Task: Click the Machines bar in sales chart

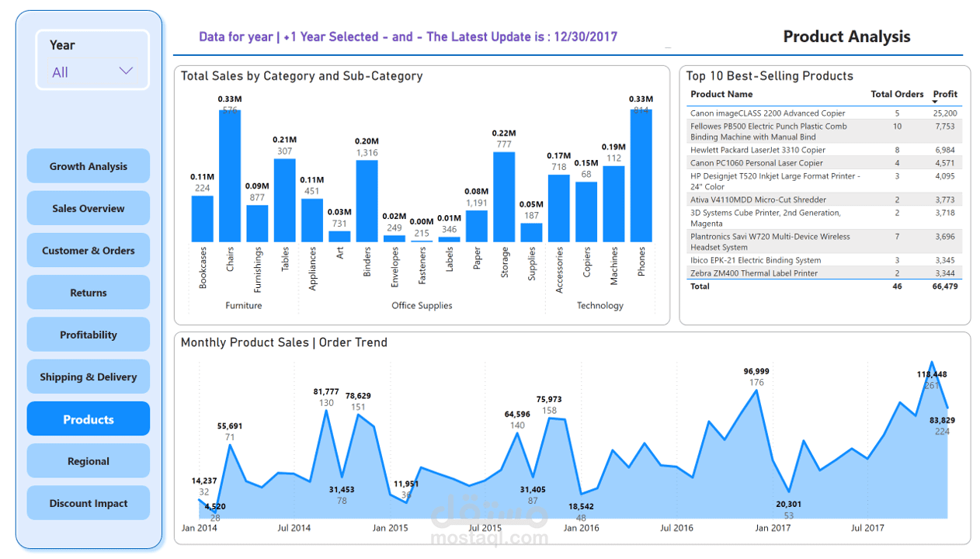Action: pos(614,204)
